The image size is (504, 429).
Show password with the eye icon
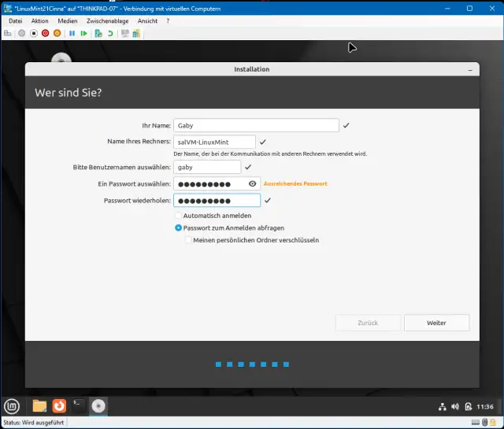click(x=252, y=183)
